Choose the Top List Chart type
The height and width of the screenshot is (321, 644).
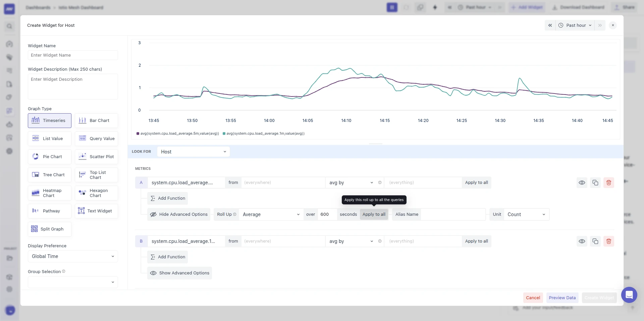point(96,175)
